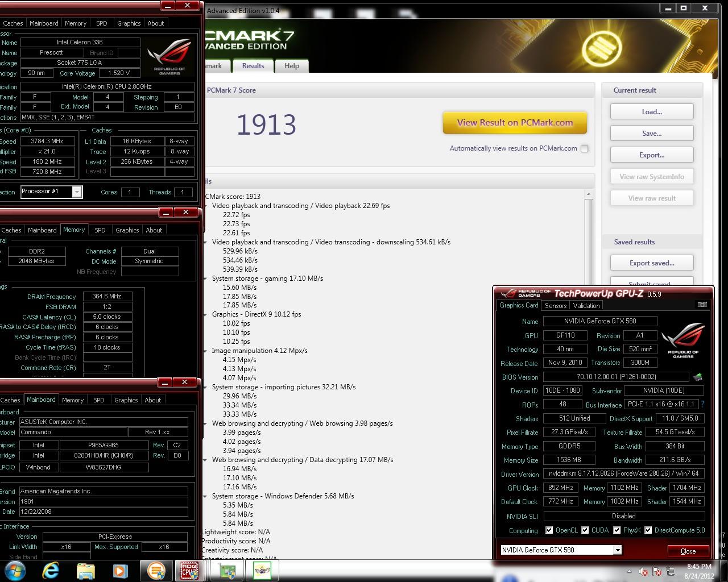Viewport: 728px width, 582px height.
Task: Collapse Data decrypting 17.07 MB/s node
Action: pyautogui.click(x=206, y=460)
